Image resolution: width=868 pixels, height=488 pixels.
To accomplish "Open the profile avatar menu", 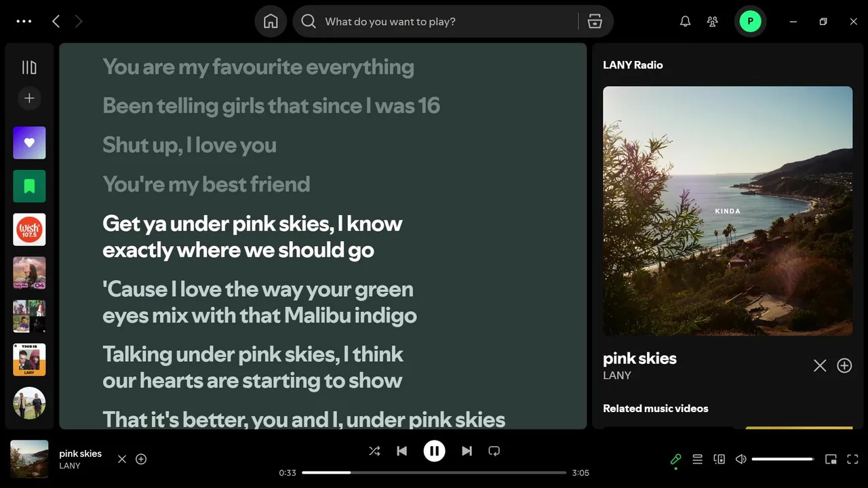I will pos(750,22).
